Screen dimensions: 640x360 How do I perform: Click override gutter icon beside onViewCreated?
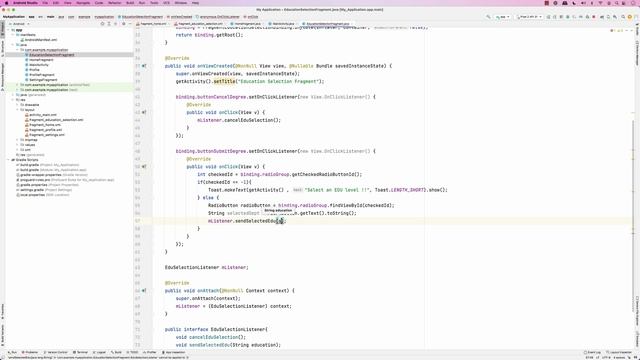pos(144,66)
